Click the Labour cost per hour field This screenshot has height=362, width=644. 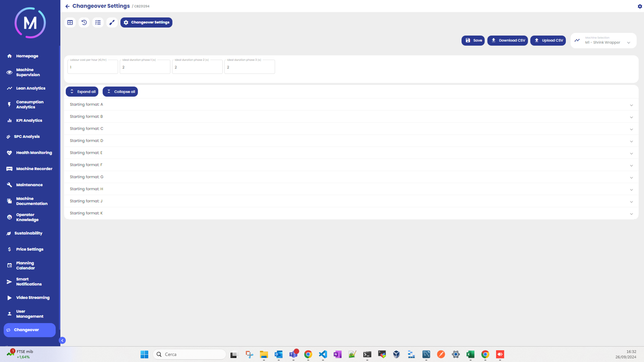pyautogui.click(x=92, y=67)
